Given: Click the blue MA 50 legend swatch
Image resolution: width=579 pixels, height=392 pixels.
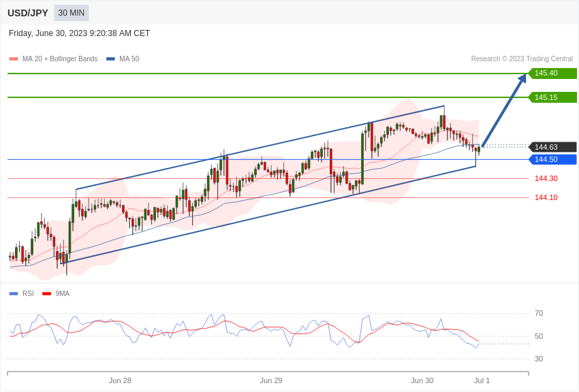Looking at the screenshot, I should point(111,59).
